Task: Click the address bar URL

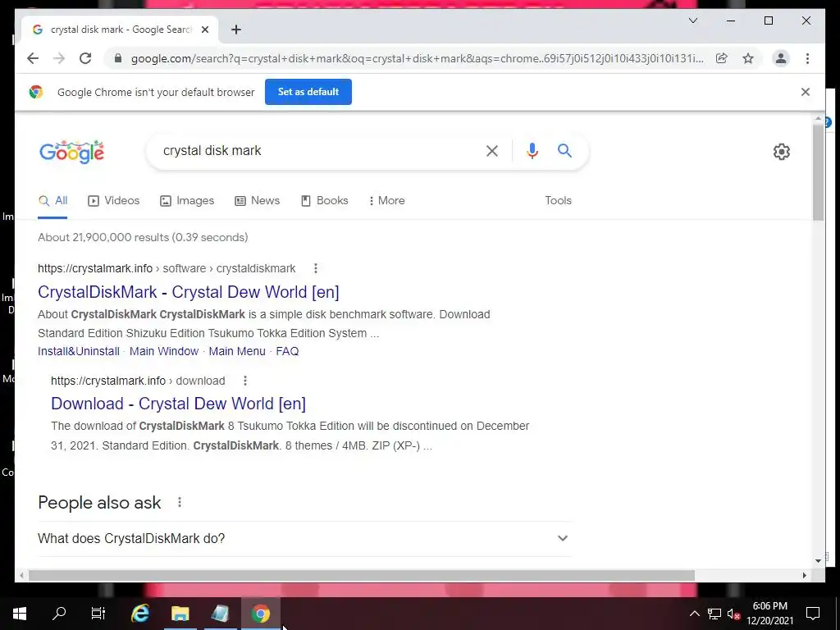Action: pos(418,58)
